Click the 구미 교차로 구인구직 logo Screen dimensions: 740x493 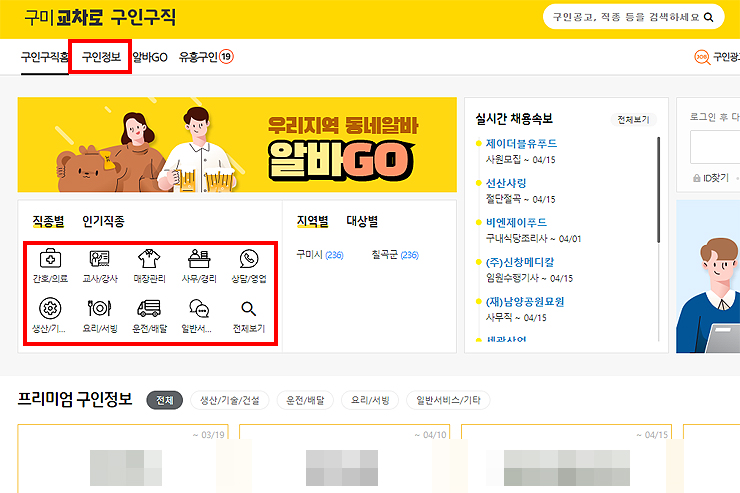pos(100,18)
